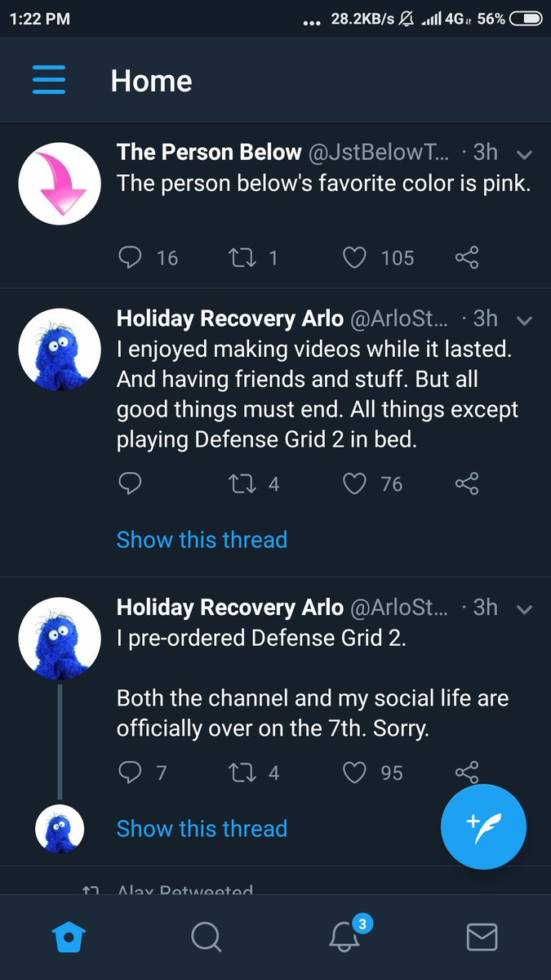Viewport: 551px width, 980px height.
Task: Like the pre-ordered Defense Grid 2 tweet
Action: pyautogui.click(x=354, y=773)
